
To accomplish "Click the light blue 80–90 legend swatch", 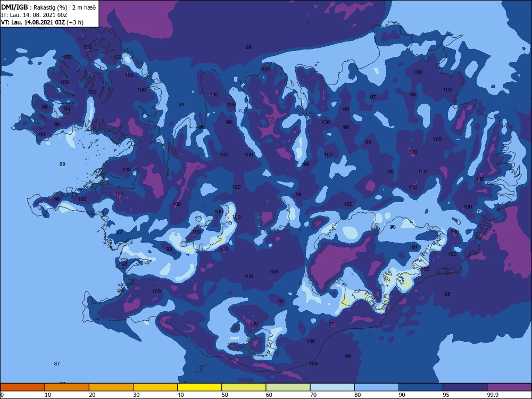I will click(376, 387).
